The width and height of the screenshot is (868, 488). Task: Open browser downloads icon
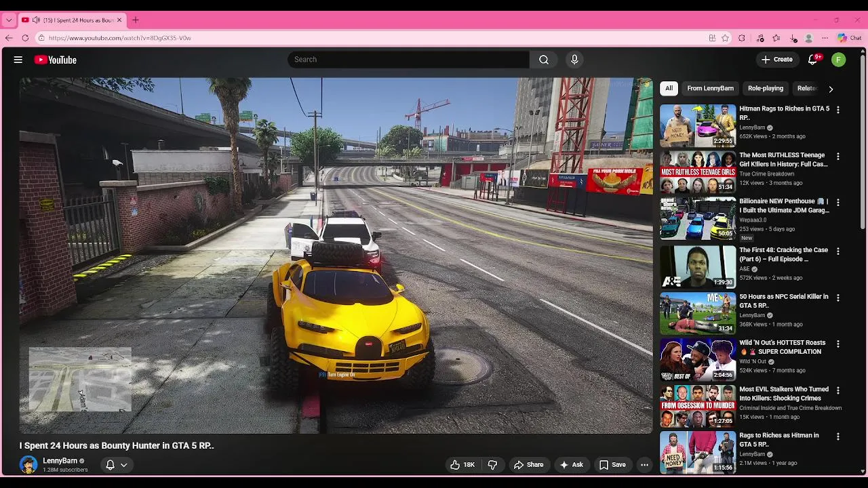click(793, 39)
